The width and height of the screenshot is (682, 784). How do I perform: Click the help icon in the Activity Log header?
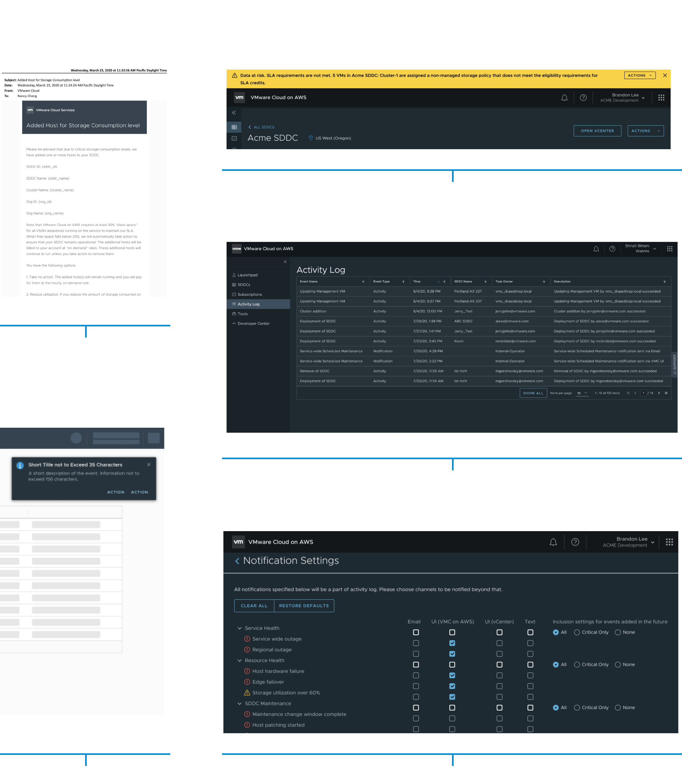(x=612, y=249)
